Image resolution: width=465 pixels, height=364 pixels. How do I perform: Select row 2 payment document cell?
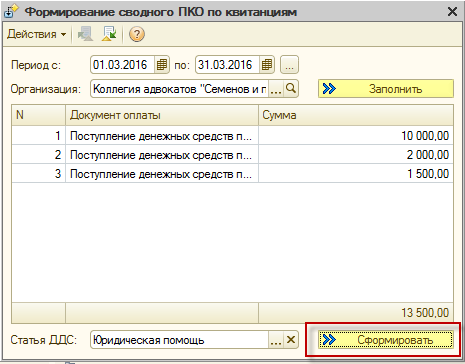(x=162, y=155)
